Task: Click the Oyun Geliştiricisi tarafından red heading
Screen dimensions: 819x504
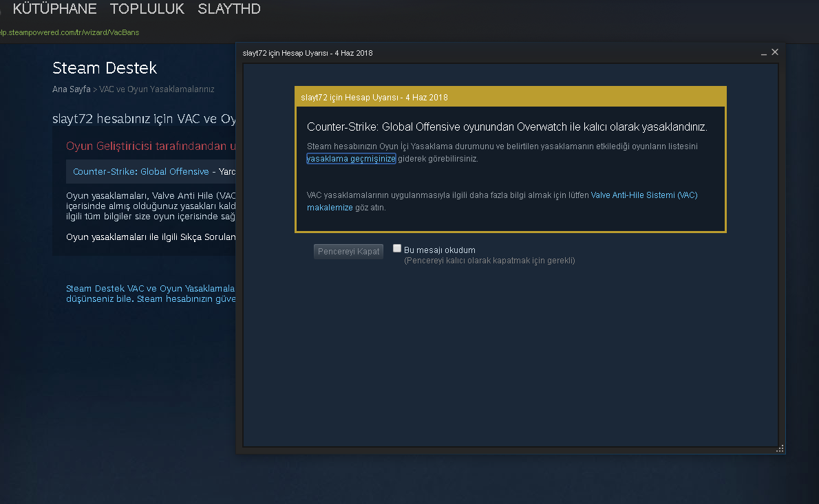Action: (151, 146)
